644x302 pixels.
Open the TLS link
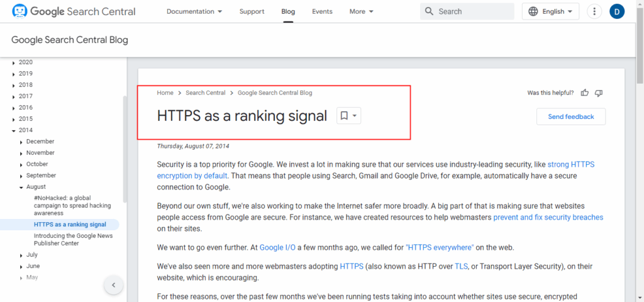461,266
